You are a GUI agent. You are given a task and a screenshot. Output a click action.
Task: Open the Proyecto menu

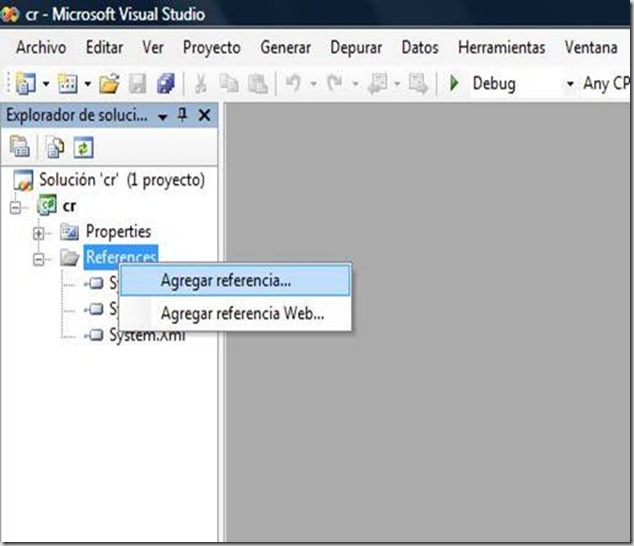(212, 48)
